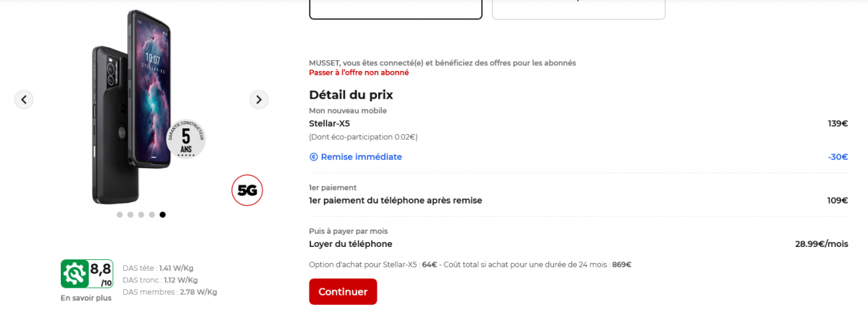Select the first carousel dot
The height and width of the screenshot is (331, 868).
tap(120, 214)
